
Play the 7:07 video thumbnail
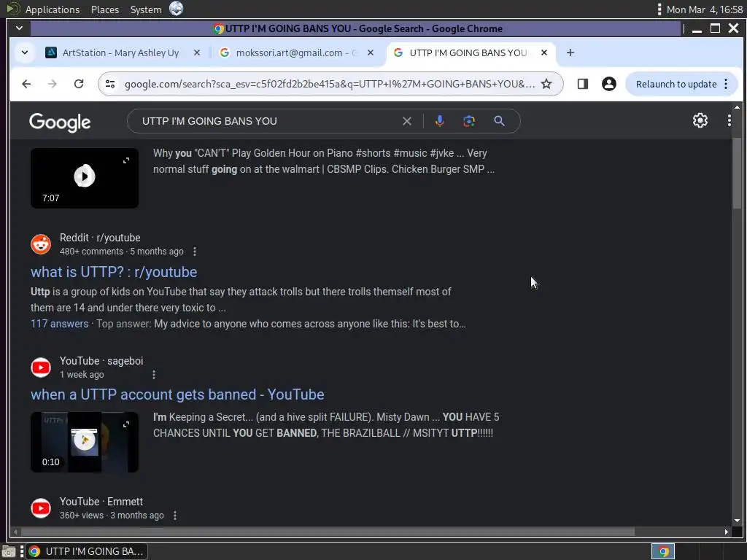coord(85,176)
